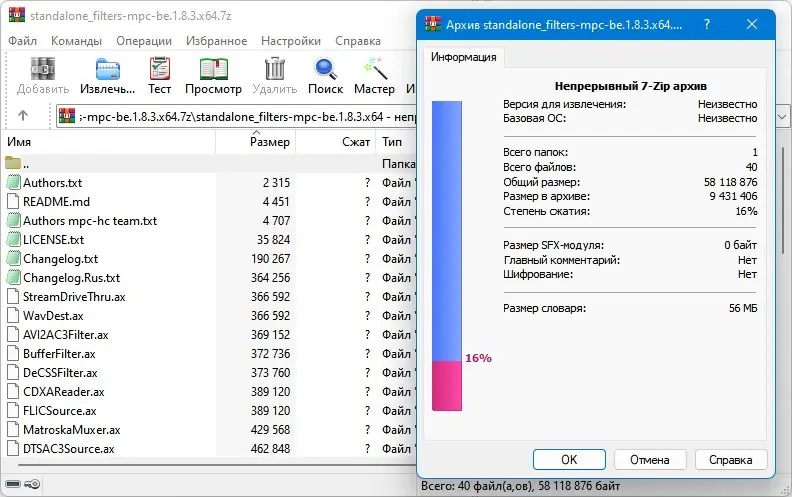Click the status bar total files text
This screenshot has height=497, width=792.
pyautogui.click(x=520, y=486)
